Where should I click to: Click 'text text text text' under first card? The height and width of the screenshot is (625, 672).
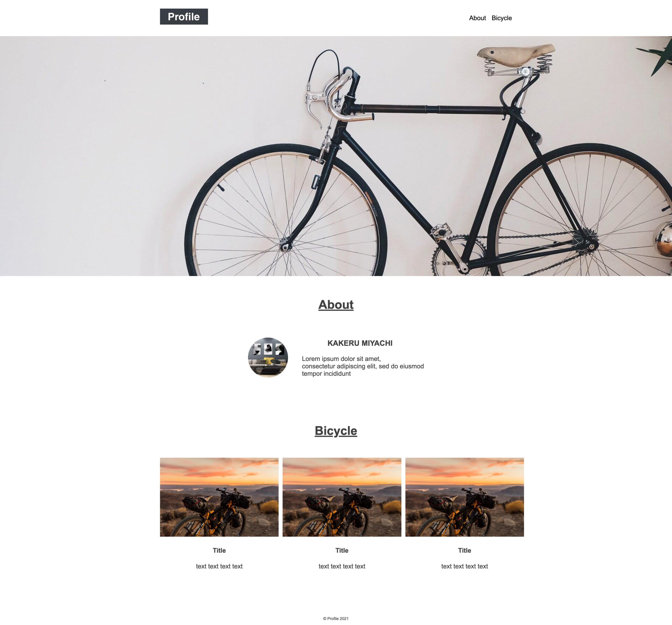pyautogui.click(x=219, y=566)
